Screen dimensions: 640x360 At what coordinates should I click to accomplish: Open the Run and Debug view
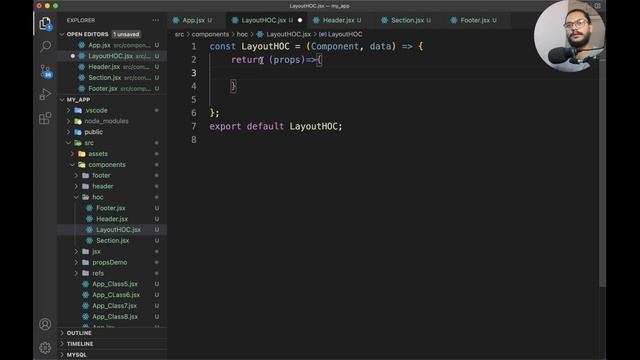tap(45, 94)
